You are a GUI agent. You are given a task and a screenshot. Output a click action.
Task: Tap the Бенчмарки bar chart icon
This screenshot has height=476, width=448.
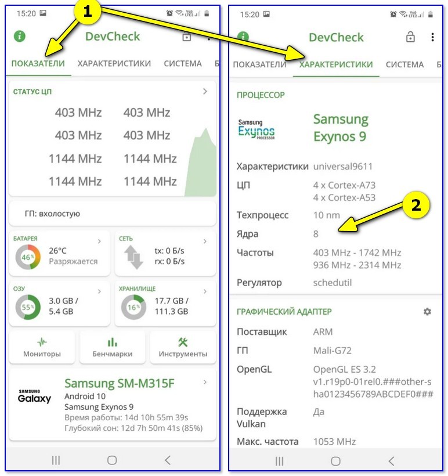113,342
